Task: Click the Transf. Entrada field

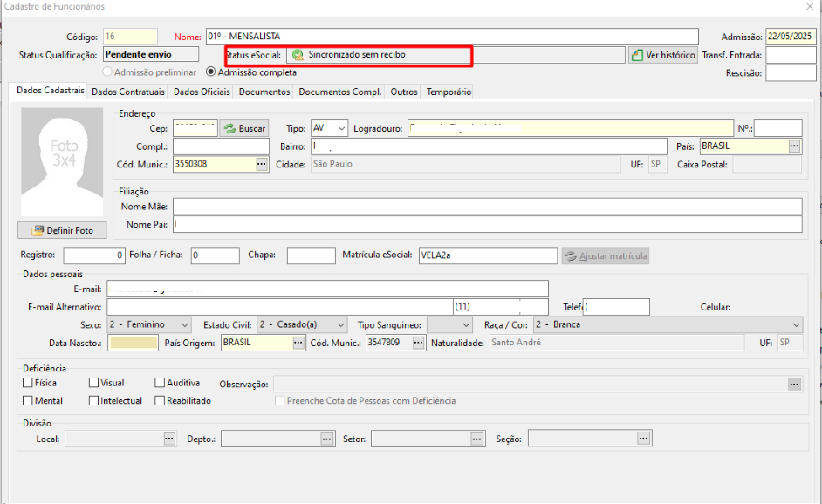Action: 791,55
